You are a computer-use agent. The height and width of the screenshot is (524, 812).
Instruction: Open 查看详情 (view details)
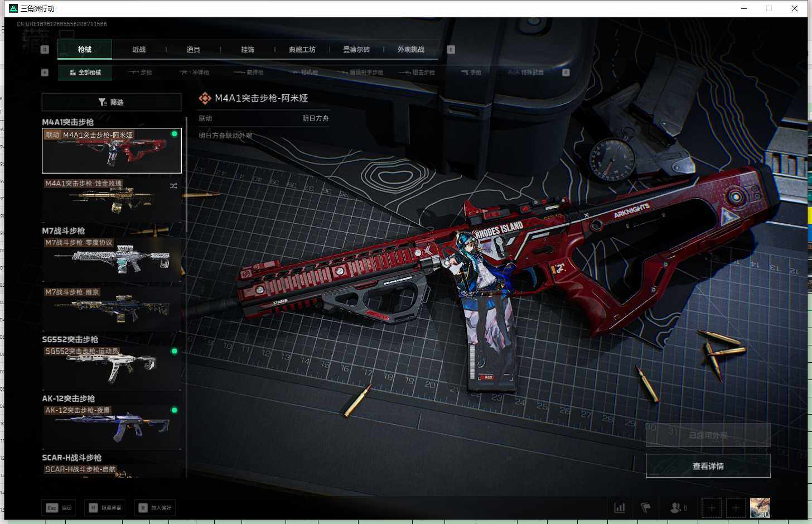(x=708, y=466)
